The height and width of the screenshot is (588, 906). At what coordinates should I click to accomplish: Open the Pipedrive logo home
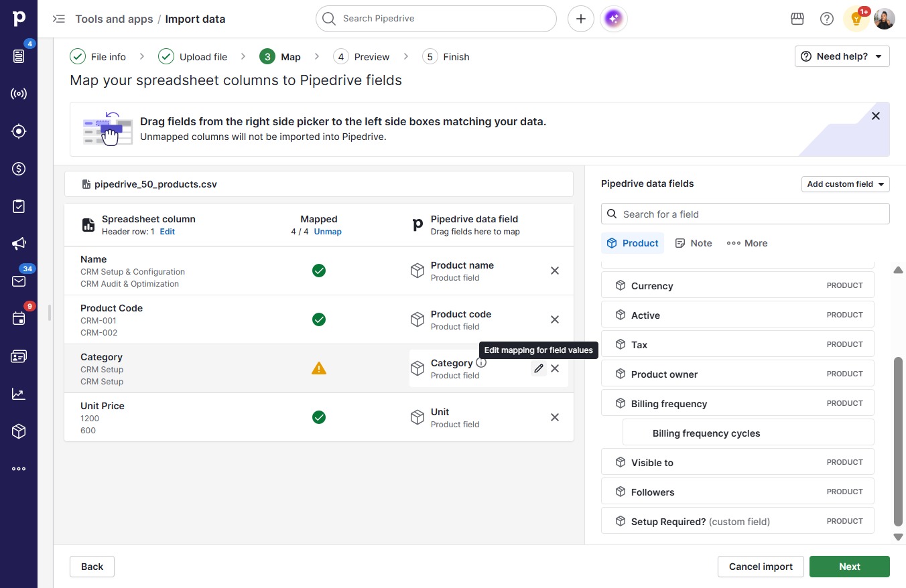19,18
